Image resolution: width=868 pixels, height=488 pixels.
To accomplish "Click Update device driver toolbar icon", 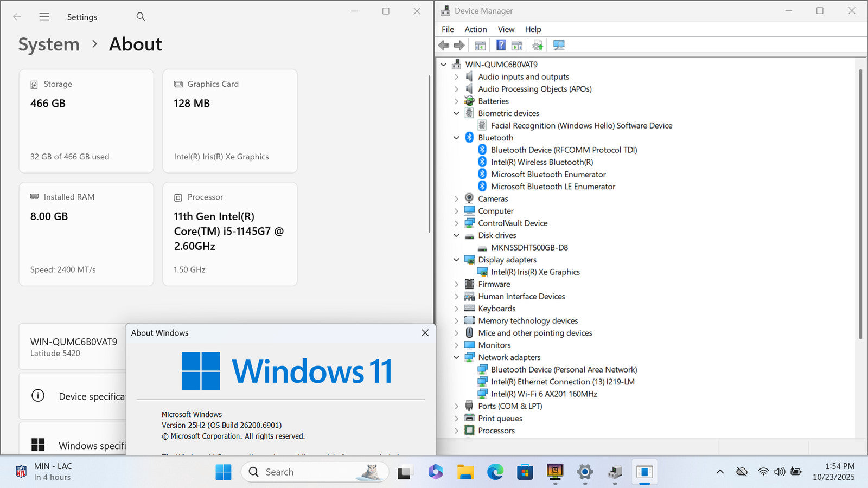I will [x=537, y=45].
